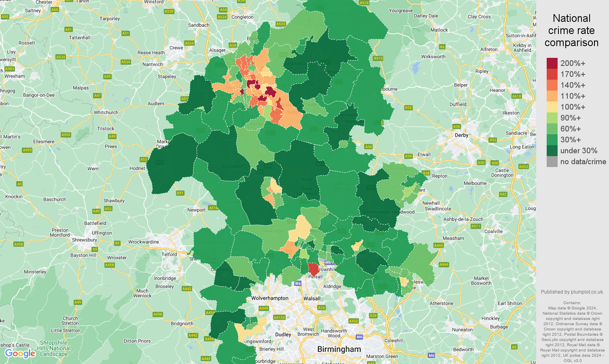
Task: Click the Shrewsbury label
Action: [x=84, y=240]
